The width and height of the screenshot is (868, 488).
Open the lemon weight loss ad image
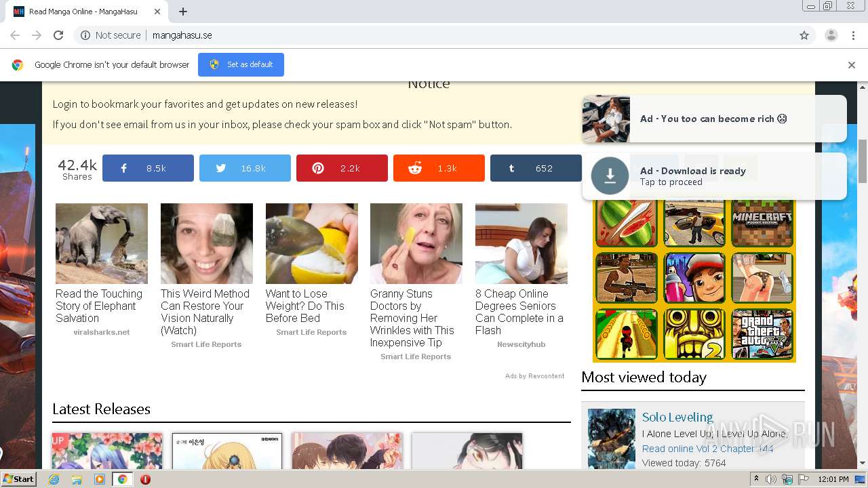pos(312,243)
